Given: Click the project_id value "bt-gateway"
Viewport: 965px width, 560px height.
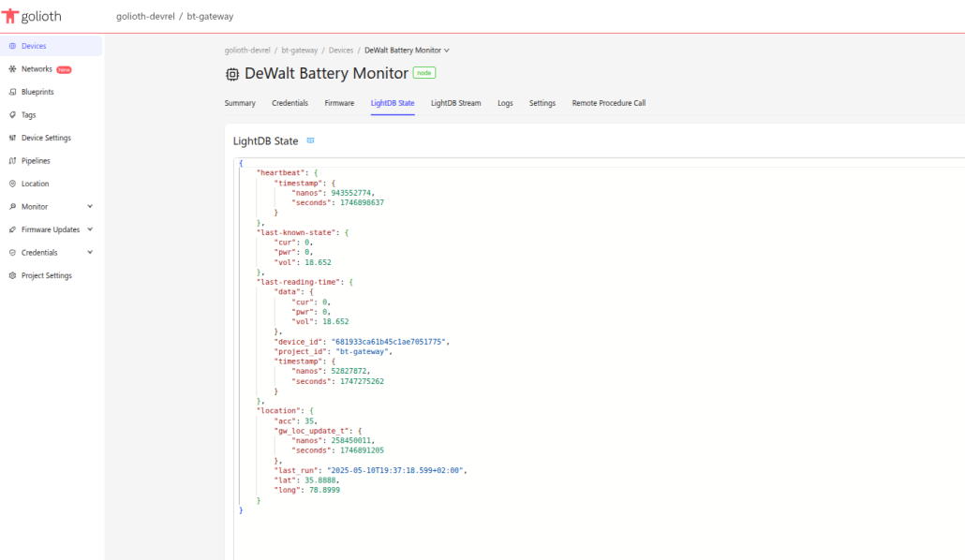Looking at the screenshot, I should click(364, 351).
